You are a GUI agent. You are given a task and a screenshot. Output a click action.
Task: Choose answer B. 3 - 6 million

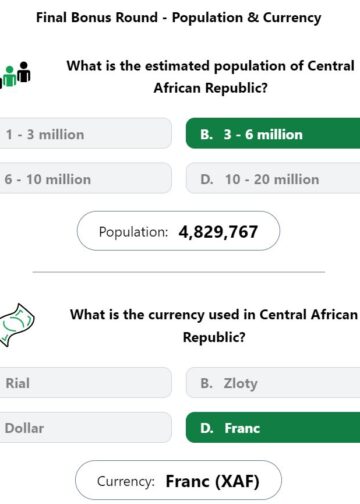pyautogui.click(x=273, y=133)
